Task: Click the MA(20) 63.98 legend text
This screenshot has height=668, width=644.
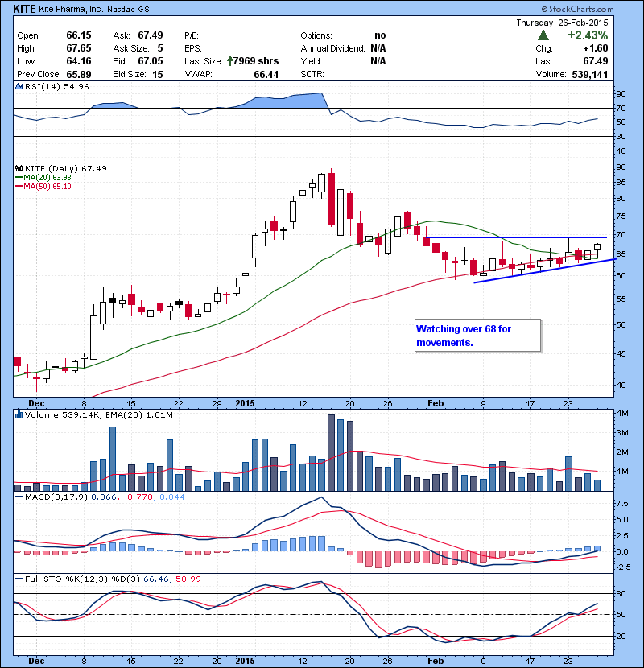Action: point(47,177)
